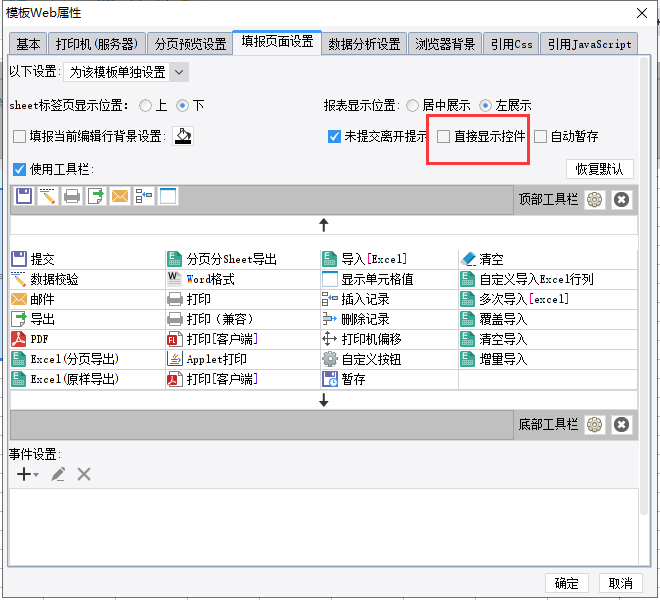This screenshot has width=660, height=600.
Task: Select the 数据校验 item in the list
Action: tap(87, 279)
